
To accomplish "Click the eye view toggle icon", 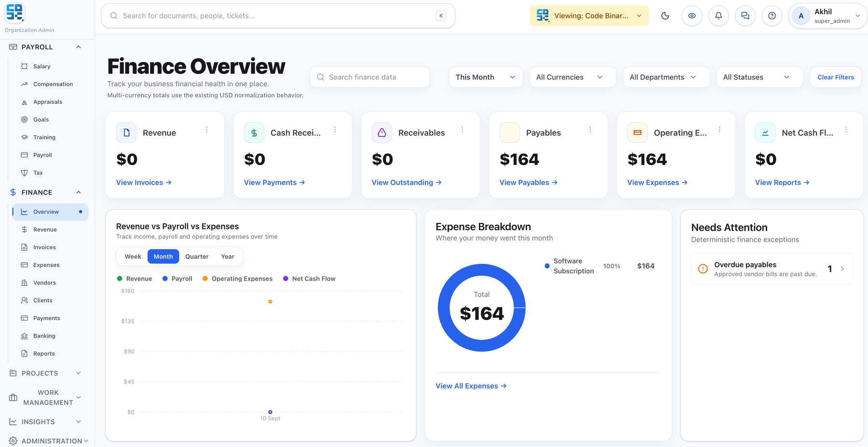I will point(692,16).
